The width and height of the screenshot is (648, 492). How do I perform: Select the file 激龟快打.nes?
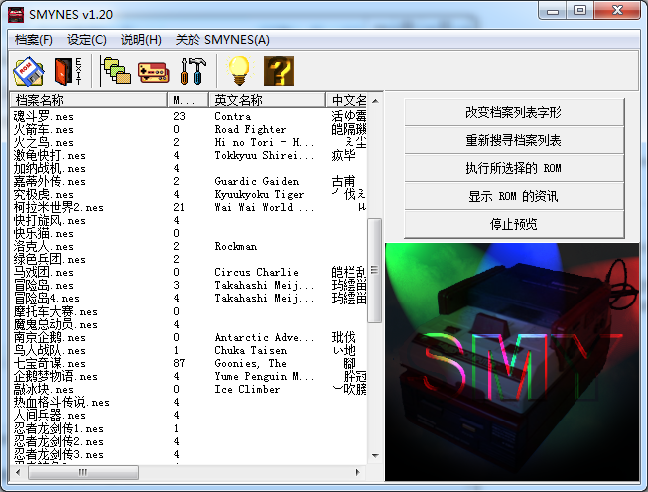(x=50, y=155)
